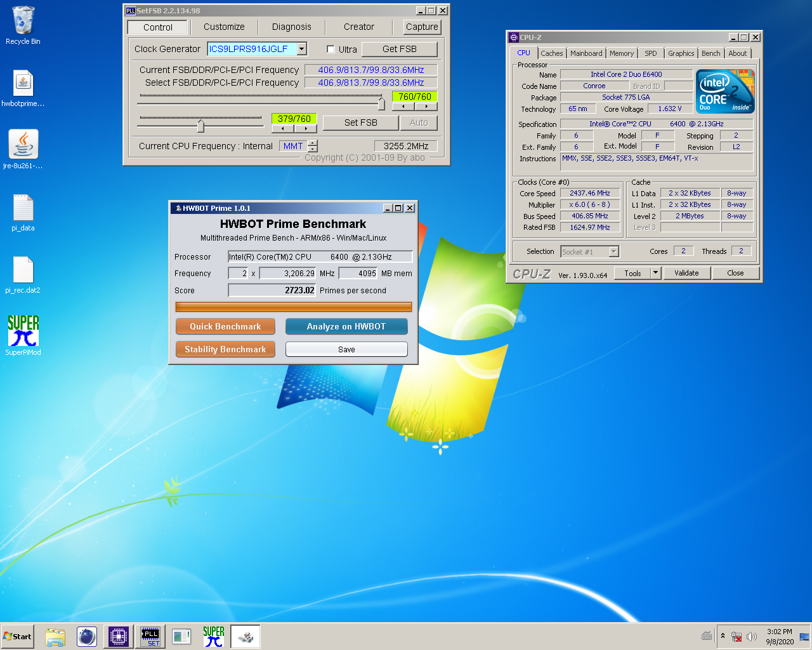Launch the jre-8u261 Java installer icon
This screenshot has height=650, width=812.
click(23, 149)
